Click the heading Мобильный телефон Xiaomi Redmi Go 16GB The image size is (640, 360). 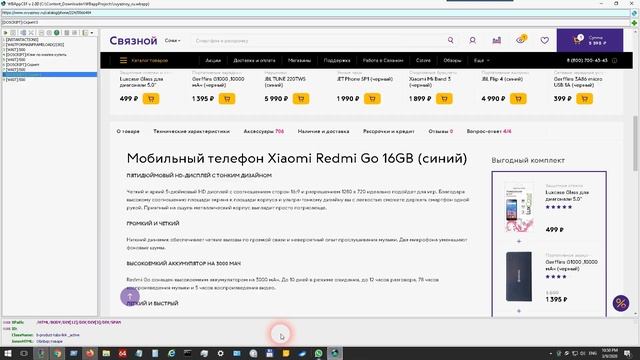point(297,158)
